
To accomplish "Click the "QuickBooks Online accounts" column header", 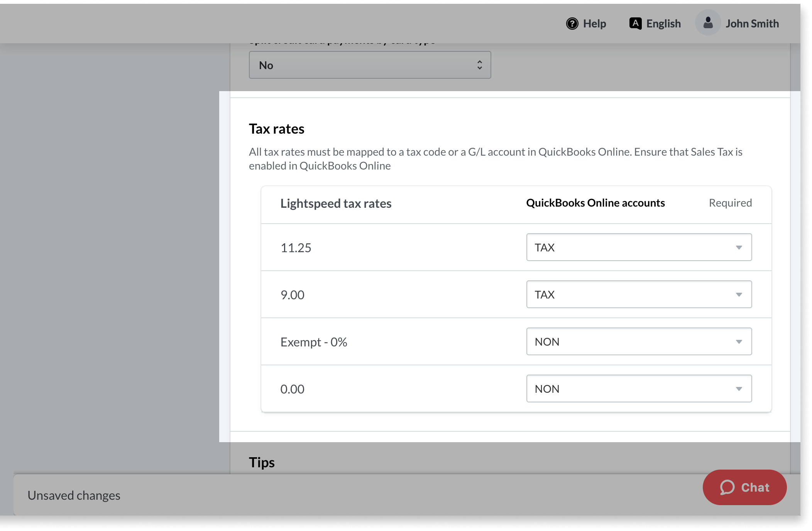I will coord(595,203).
